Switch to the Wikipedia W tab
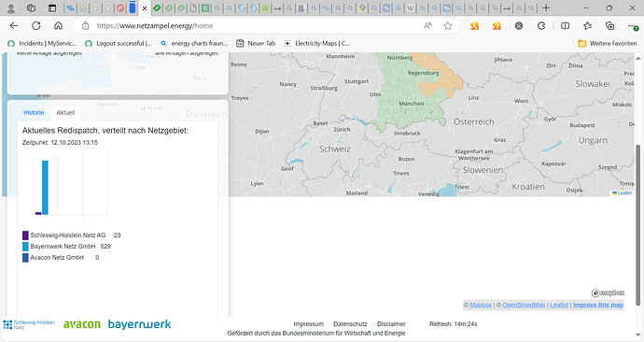The height and width of the screenshot is (342, 644). click(411, 7)
